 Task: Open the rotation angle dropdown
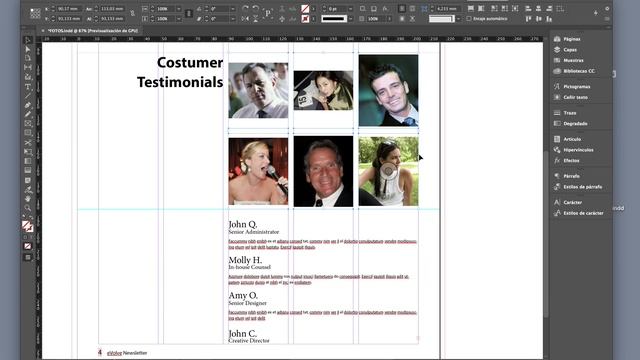point(233,9)
